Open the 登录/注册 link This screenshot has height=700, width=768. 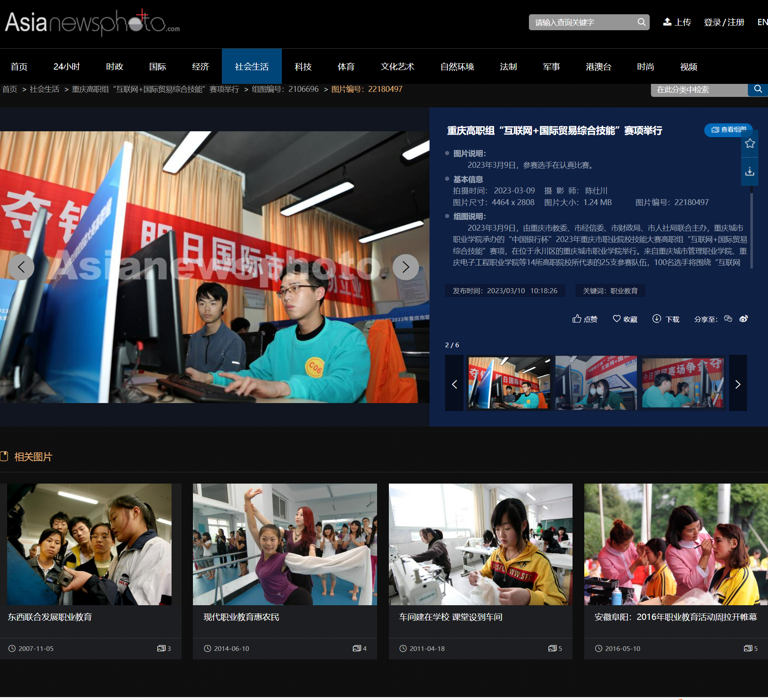click(x=724, y=22)
